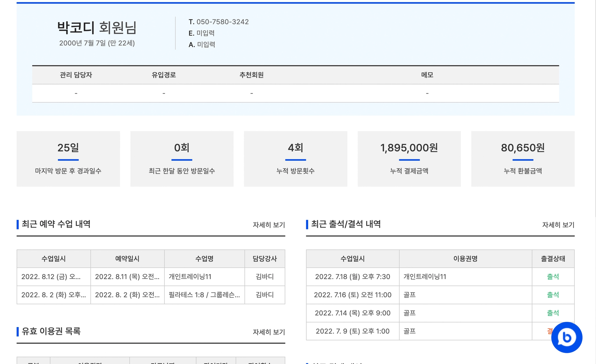Click 자세히 보기 for 유효 이용권 목록
The image size is (596, 364).
(269, 332)
